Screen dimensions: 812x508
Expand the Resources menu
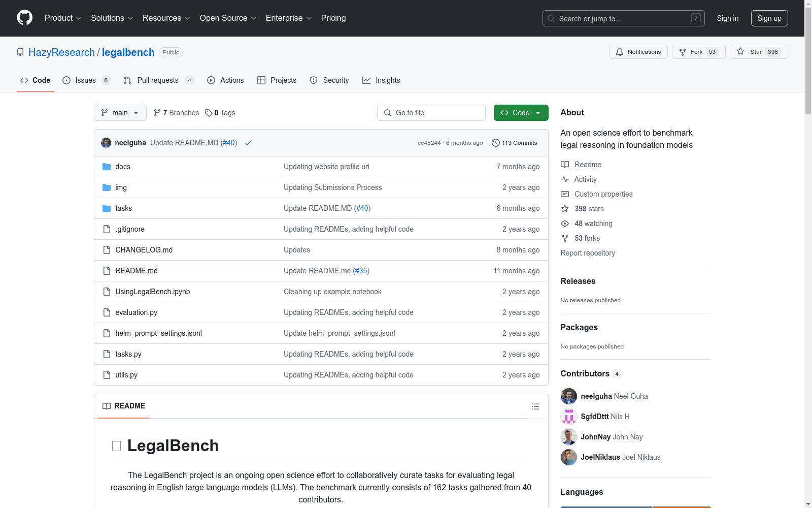point(166,18)
